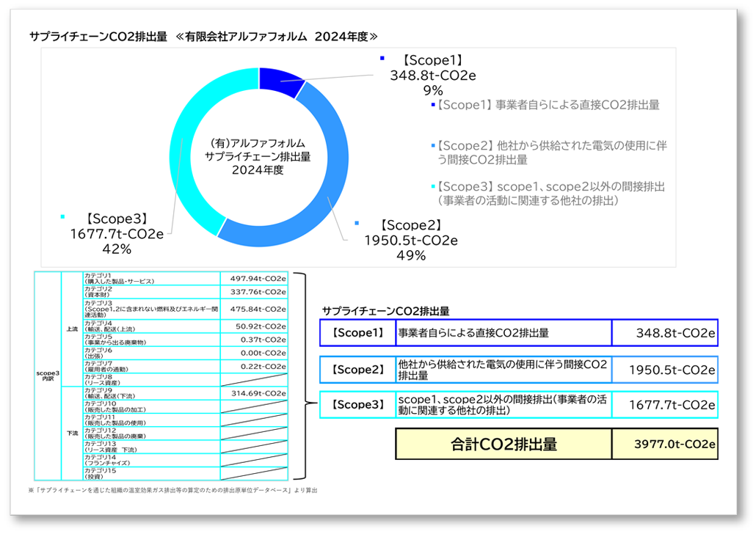Select the row label カテゴリ7 (雇用者の通勤)
This screenshot has width=756, height=534.
coord(151,366)
